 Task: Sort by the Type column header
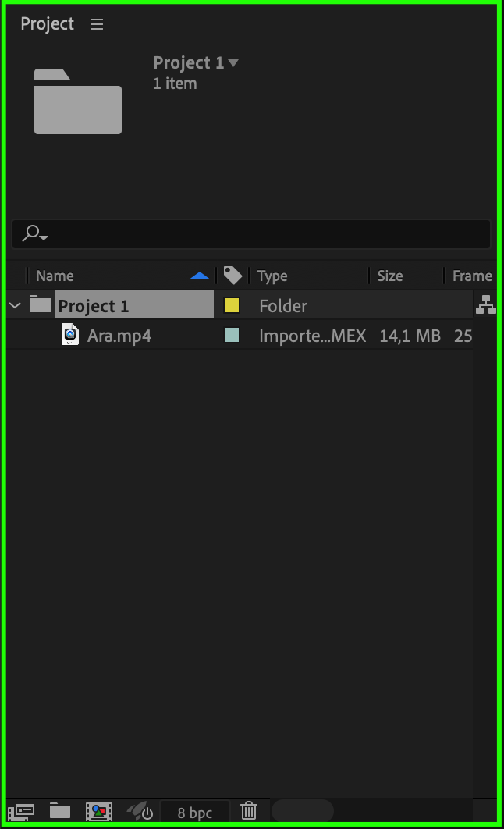click(x=272, y=276)
